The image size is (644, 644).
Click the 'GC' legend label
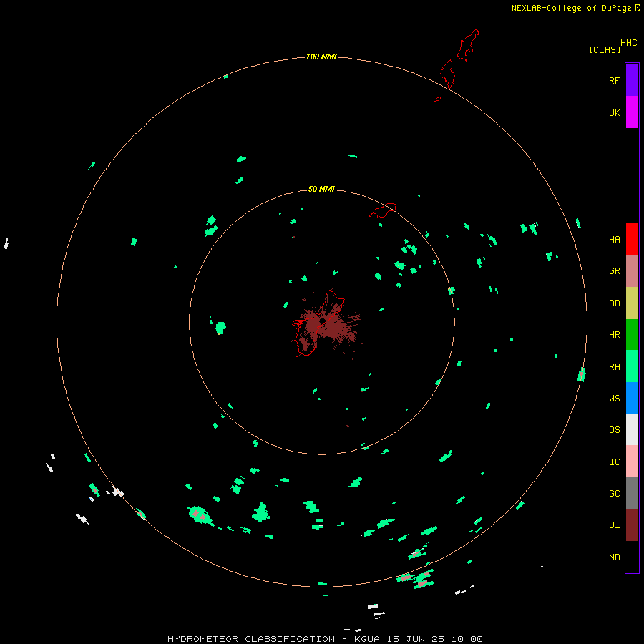[x=614, y=494]
